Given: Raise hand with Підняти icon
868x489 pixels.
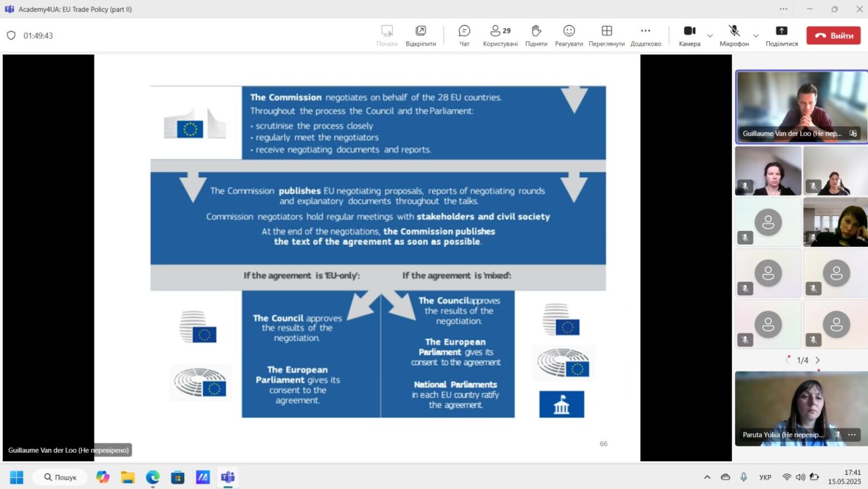Looking at the screenshot, I should click(x=536, y=36).
